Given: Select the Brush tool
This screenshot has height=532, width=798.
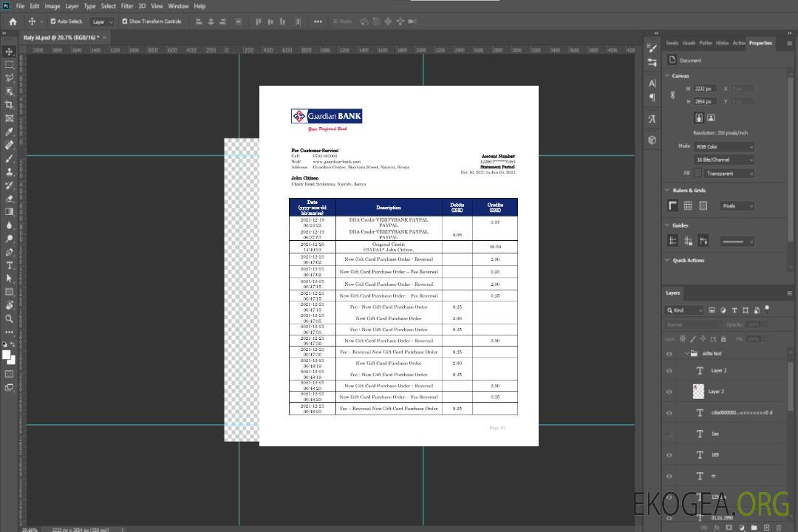Looking at the screenshot, I should pyautogui.click(x=9, y=158).
